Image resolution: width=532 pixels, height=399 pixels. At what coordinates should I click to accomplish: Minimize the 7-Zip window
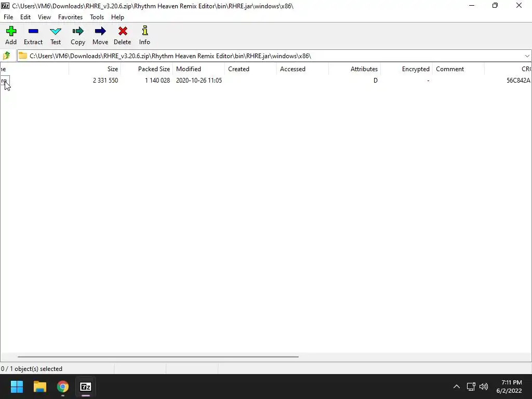tap(472, 6)
